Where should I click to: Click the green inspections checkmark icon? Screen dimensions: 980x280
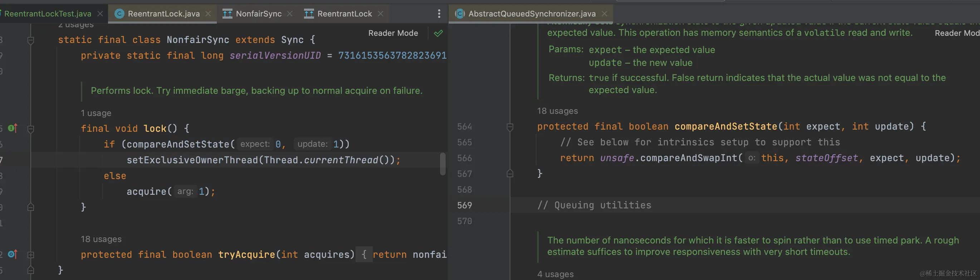point(438,33)
